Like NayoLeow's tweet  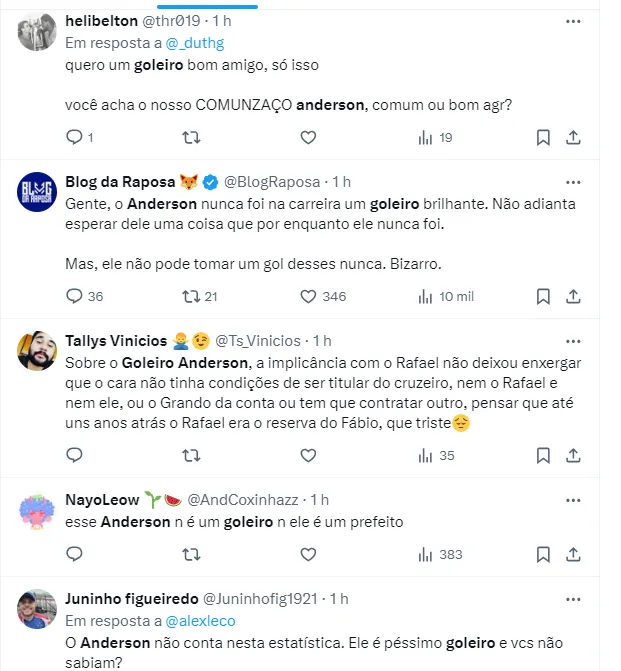[310, 553]
